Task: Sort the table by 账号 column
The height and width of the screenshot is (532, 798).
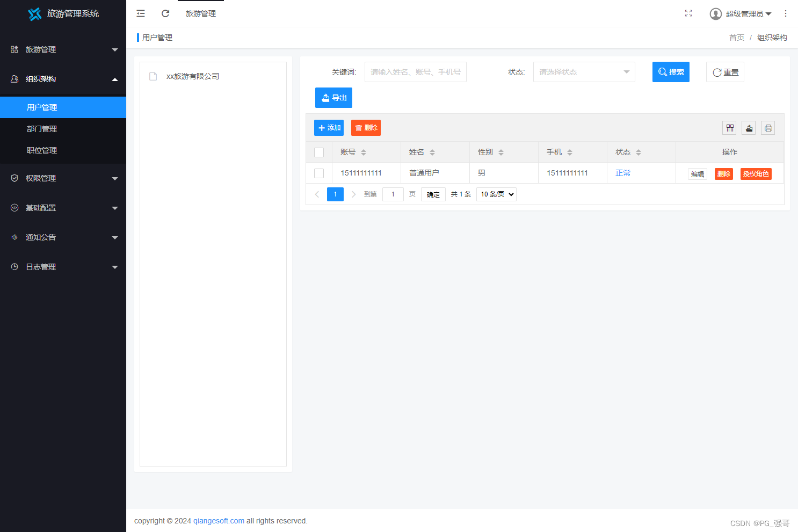Action: point(364,152)
